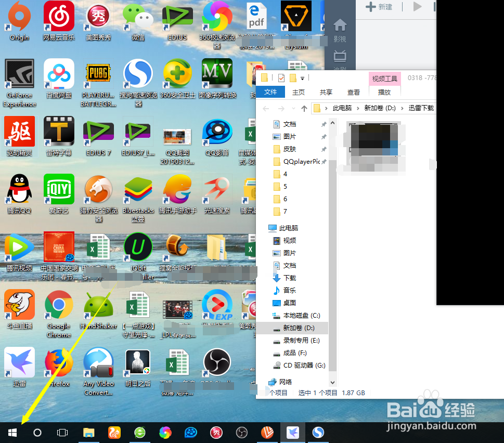Open the 网易云音乐 desktop icon
The image size is (504, 443).
click(59, 21)
